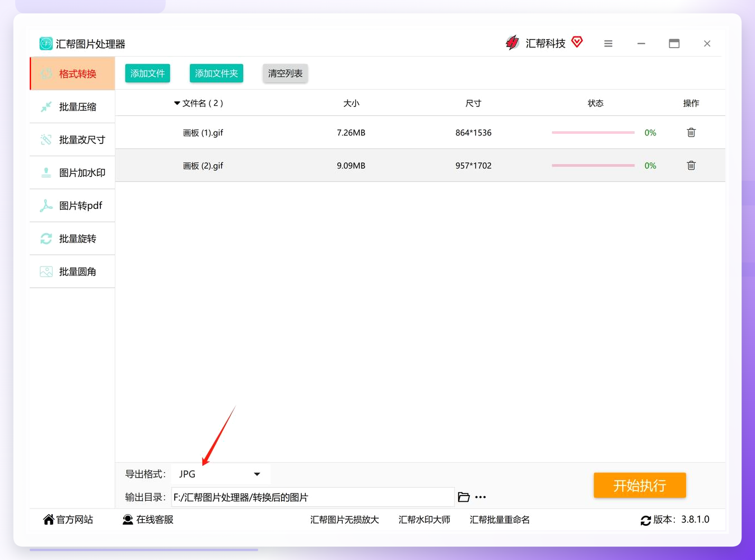Click the 添加文件 button
Screen dimensions: 755x560
coord(147,73)
